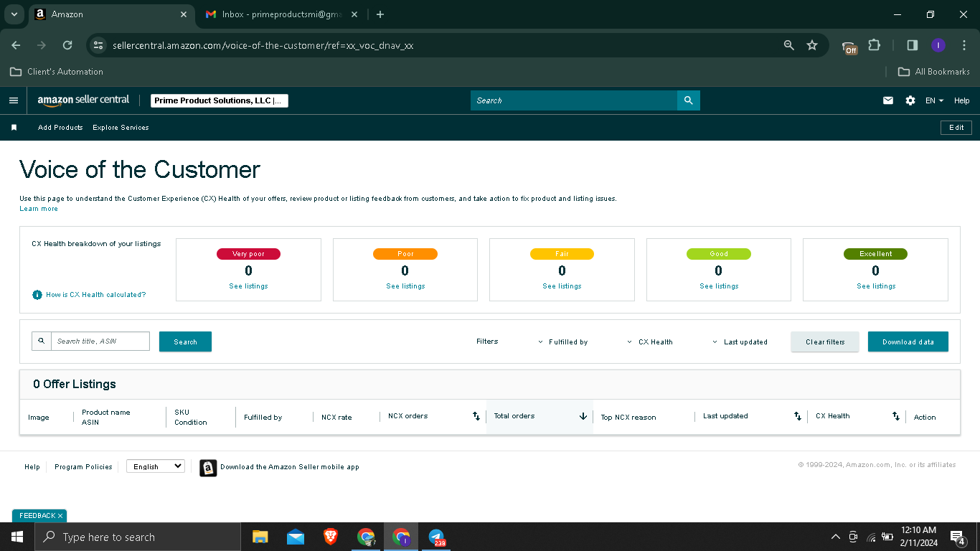Open How is CX Health calculated link
Image resolution: width=980 pixels, height=551 pixels.
[95, 295]
